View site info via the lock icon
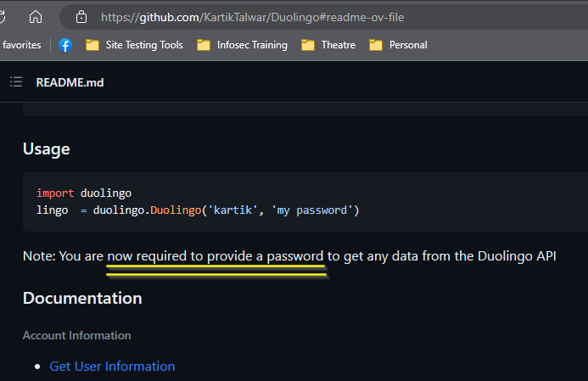This screenshot has height=381, width=588. click(x=81, y=17)
